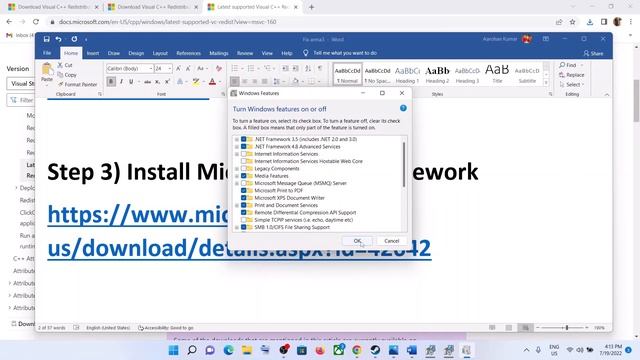Apply the Heading 2 style

(x=437, y=74)
